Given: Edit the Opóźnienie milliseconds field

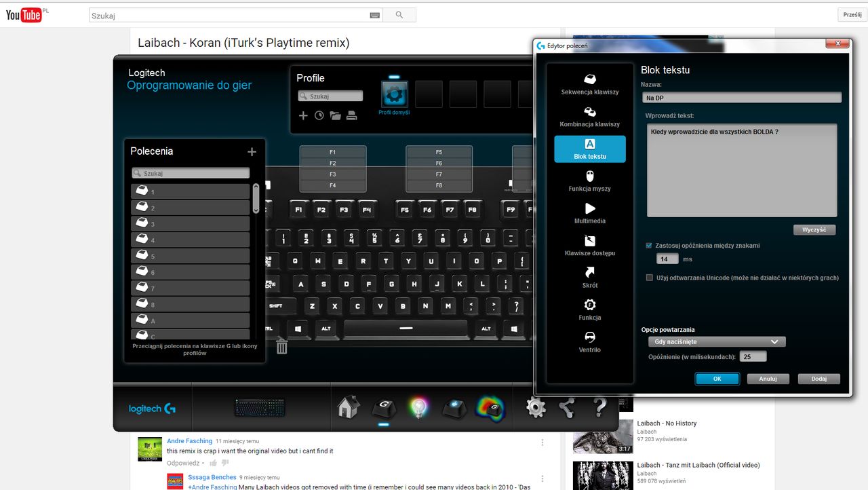Looking at the screenshot, I should (x=753, y=357).
